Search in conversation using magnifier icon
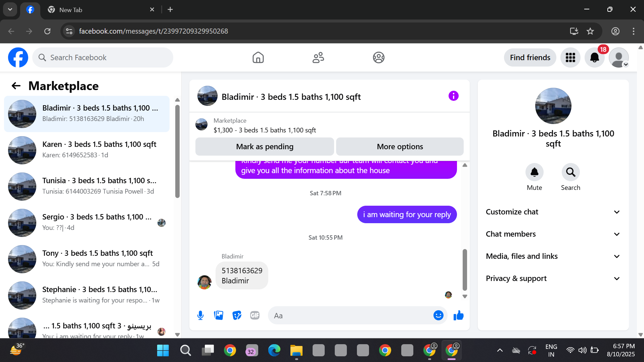Image resolution: width=644 pixels, height=362 pixels. pos(570,172)
